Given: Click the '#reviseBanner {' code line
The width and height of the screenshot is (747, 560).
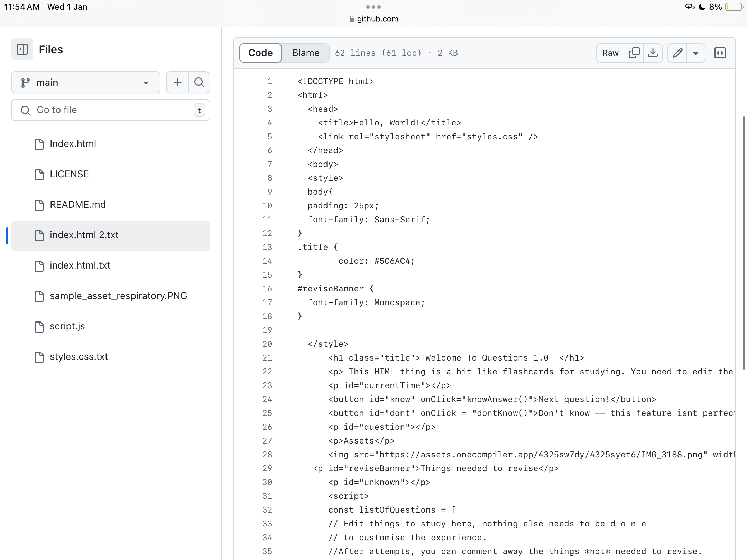Looking at the screenshot, I should pos(336,289).
